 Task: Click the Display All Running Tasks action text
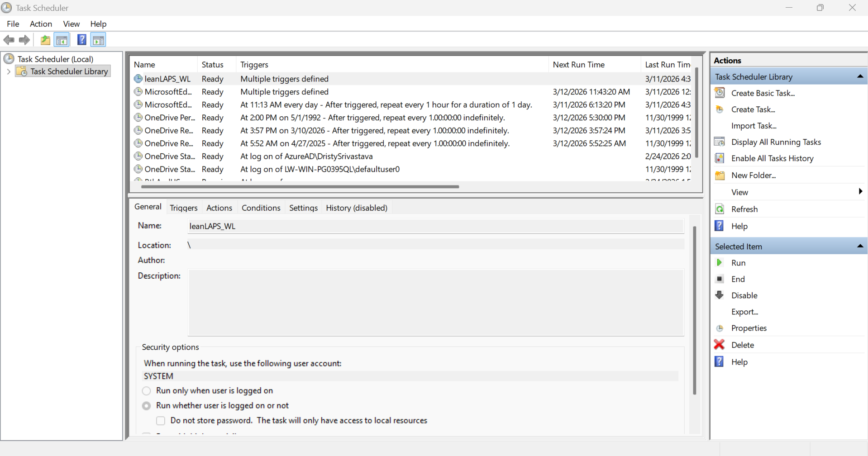tap(776, 142)
